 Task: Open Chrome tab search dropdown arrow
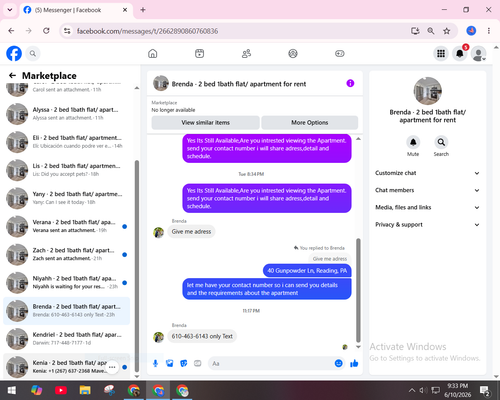click(x=10, y=10)
